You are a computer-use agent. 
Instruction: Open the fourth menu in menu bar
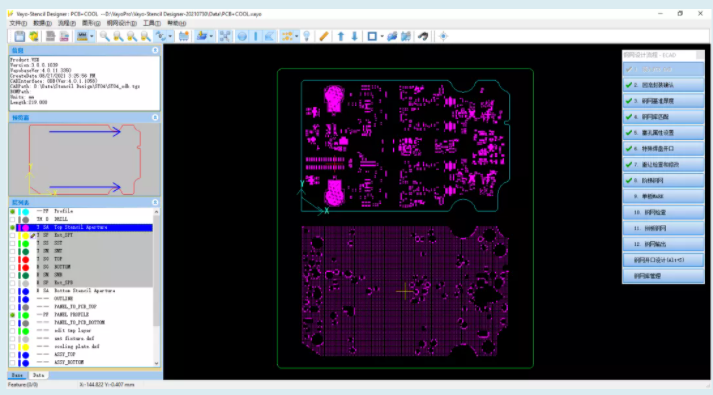point(91,23)
